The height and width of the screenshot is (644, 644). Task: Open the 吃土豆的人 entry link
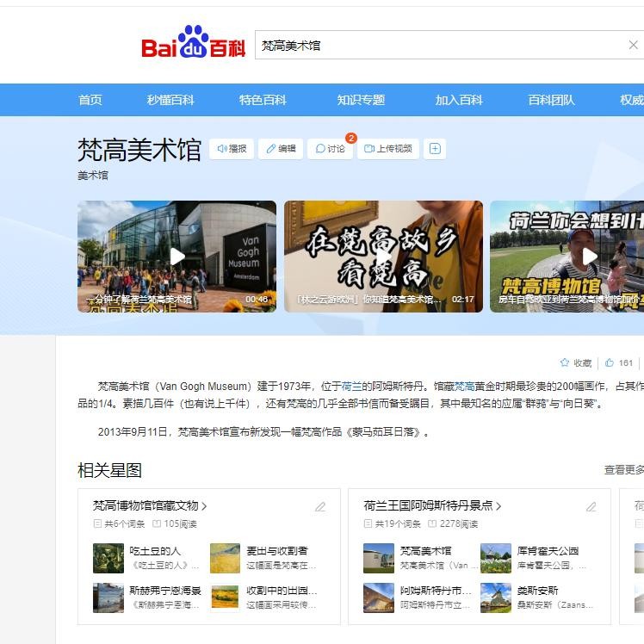point(155,551)
